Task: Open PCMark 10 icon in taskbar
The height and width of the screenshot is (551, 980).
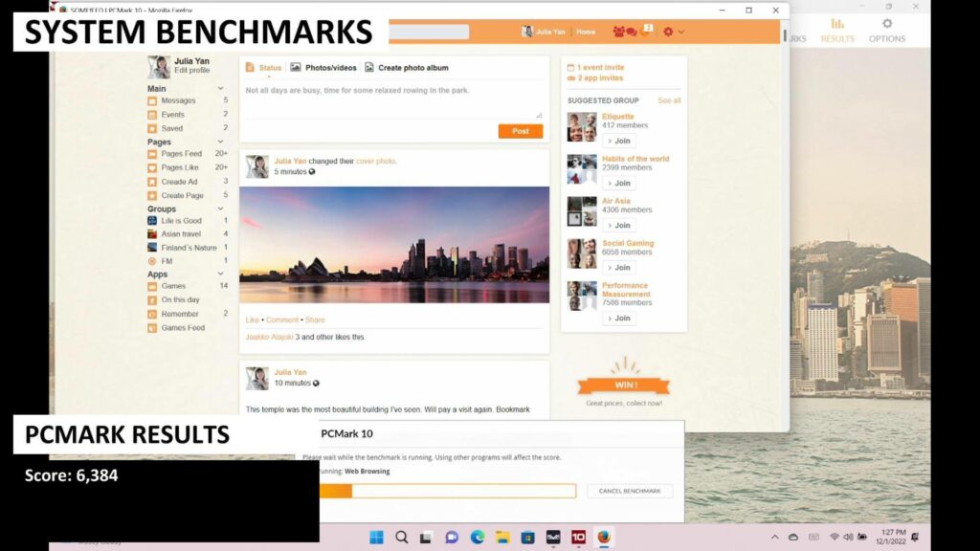Action: 579,537
